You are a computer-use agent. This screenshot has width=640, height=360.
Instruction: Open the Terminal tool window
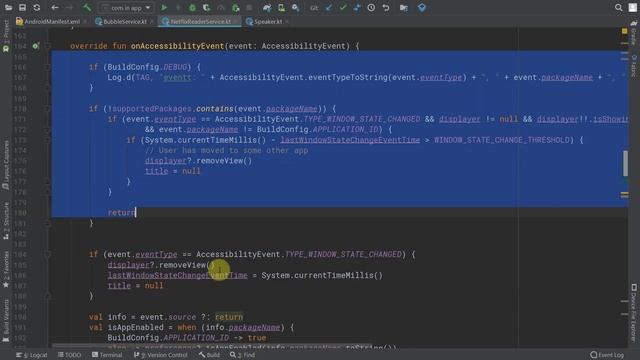click(x=107, y=355)
